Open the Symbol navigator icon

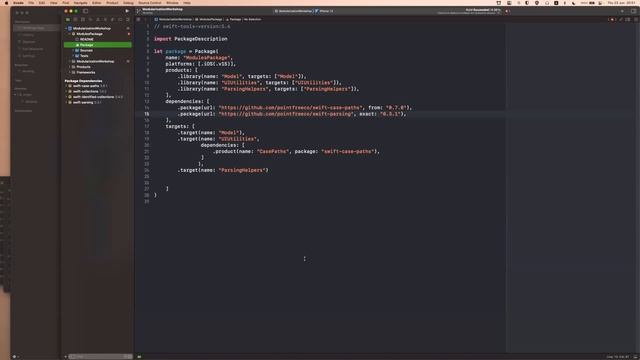(x=83, y=19)
